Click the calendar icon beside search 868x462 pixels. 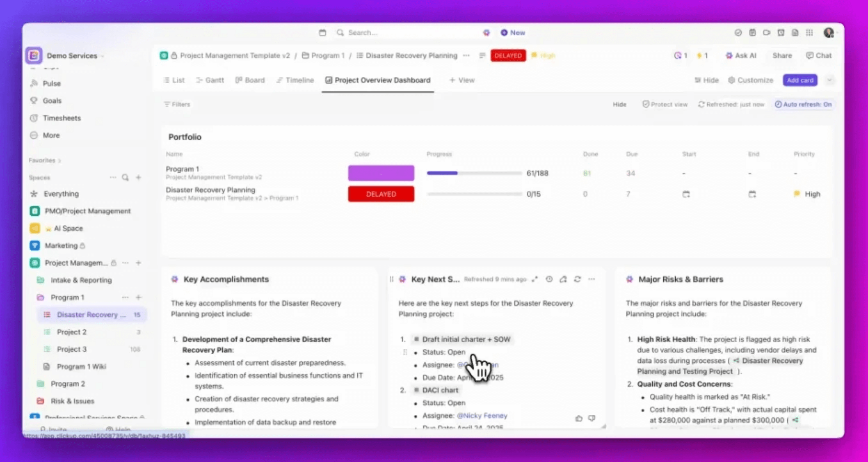tap(322, 32)
